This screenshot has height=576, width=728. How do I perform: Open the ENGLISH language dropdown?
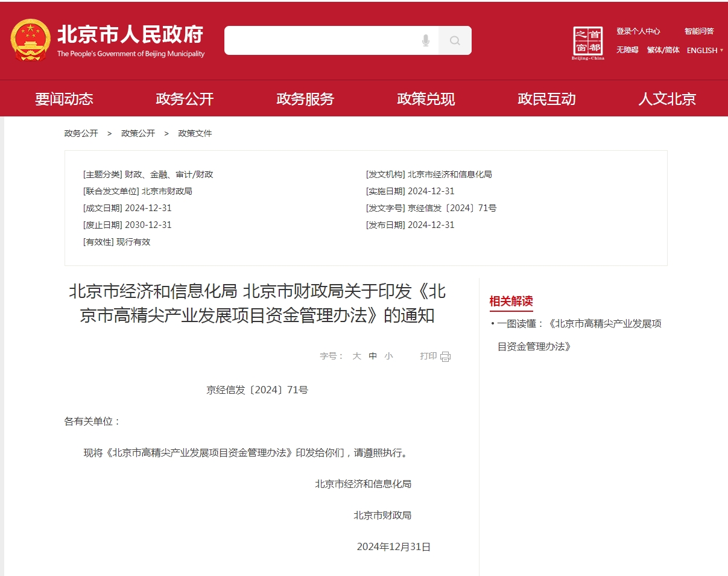(703, 51)
